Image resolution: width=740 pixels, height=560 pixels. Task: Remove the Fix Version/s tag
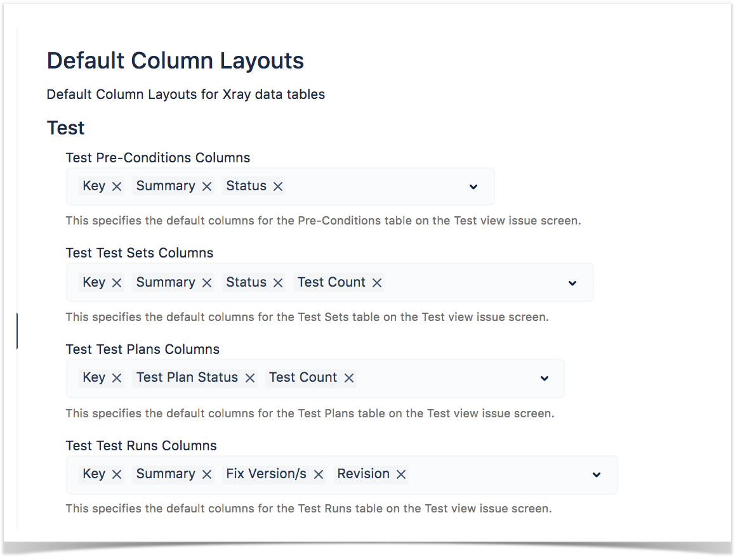[x=319, y=474]
